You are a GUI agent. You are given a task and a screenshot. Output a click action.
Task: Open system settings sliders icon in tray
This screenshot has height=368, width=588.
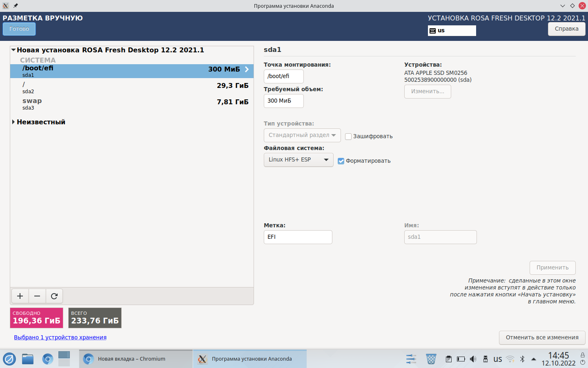(x=411, y=359)
